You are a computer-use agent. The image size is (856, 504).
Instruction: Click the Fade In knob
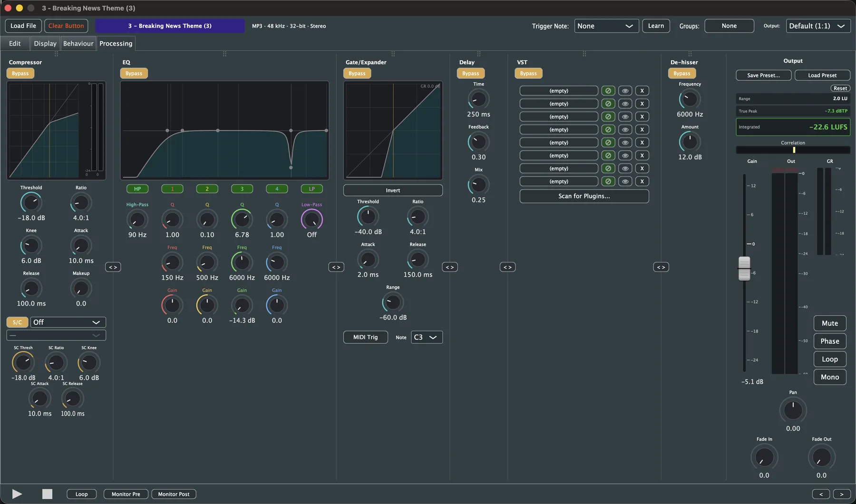pos(764,457)
